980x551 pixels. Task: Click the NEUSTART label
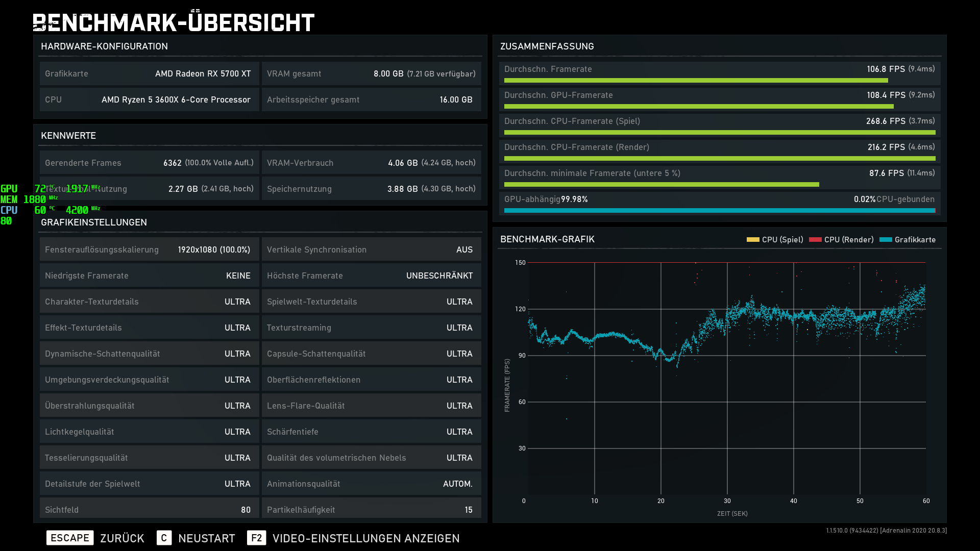pos(206,538)
